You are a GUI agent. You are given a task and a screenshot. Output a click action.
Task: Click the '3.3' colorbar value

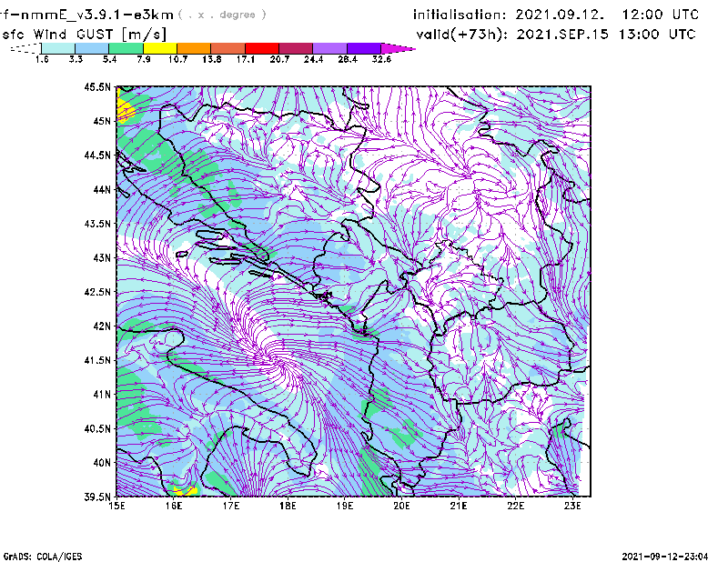[x=76, y=59]
